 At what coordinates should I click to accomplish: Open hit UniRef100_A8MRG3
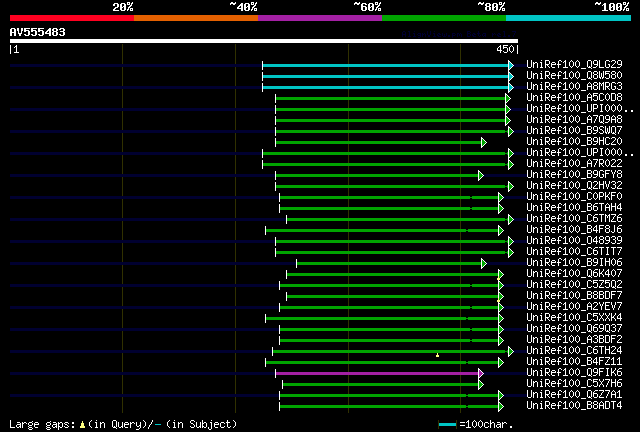(574, 86)
